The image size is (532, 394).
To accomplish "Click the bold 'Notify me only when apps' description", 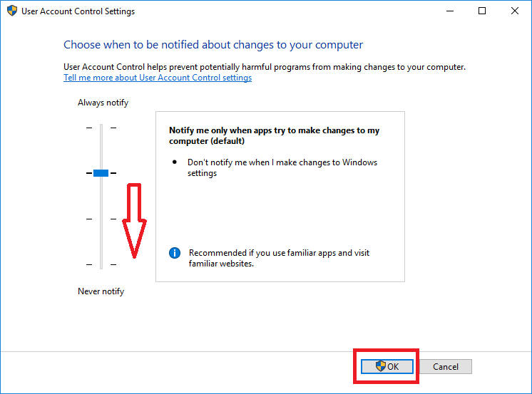I will coord(274,135).
